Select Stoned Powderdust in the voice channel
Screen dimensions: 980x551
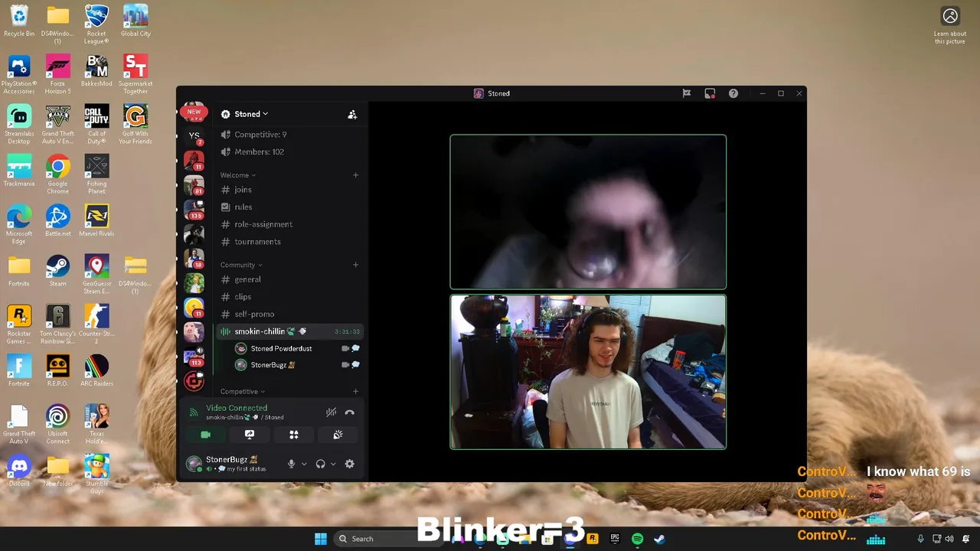click(x=298, y=348)
